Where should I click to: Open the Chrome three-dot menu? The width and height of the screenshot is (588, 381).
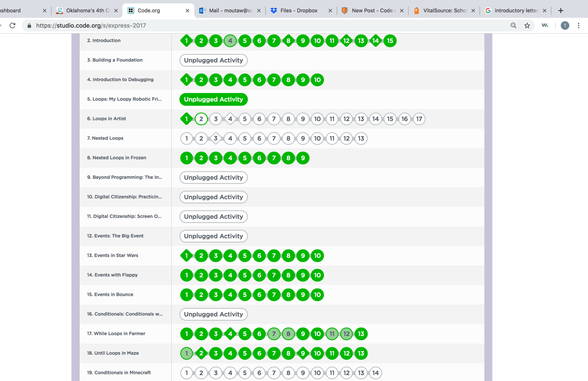pyautogui.click(x=579, y=26)
